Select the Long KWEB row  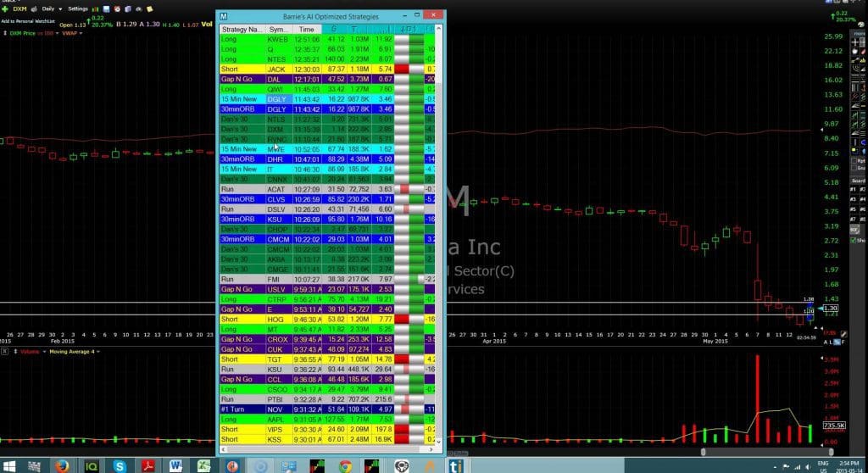[x=327, y=39]
